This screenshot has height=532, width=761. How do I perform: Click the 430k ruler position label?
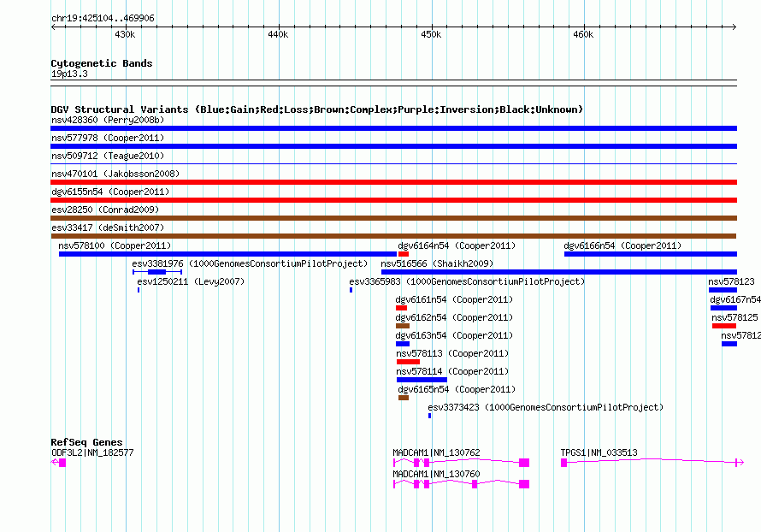click(125, 34)
